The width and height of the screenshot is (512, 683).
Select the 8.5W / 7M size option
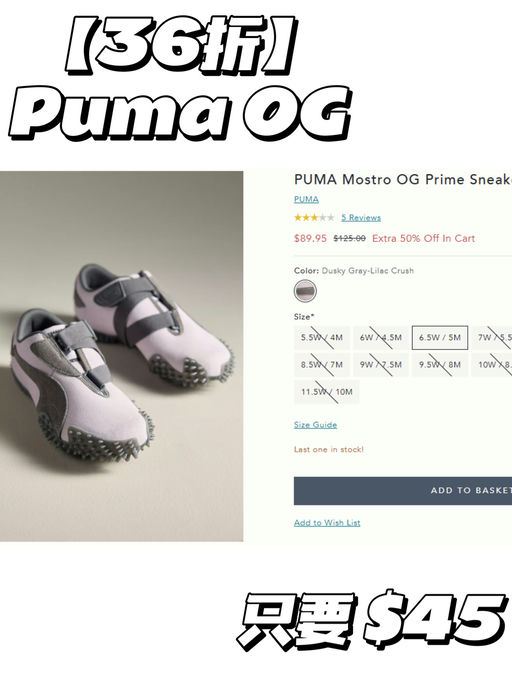[322, 365]
